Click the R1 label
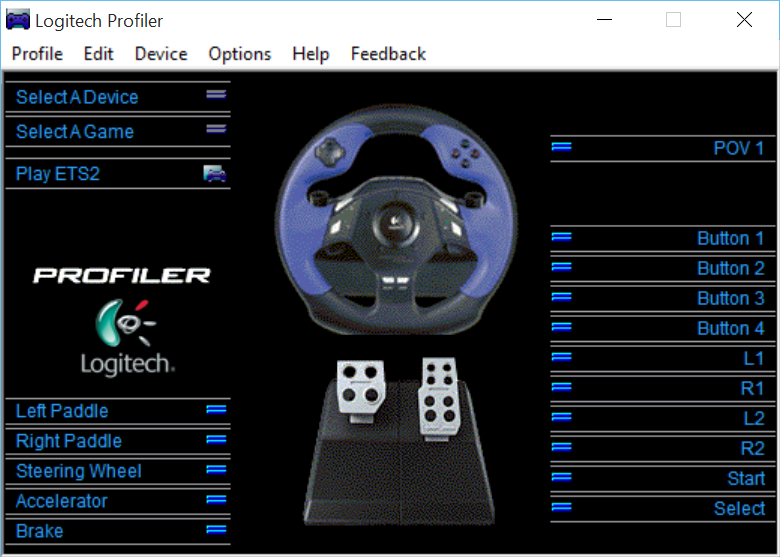Image resolution: width=780 pixels, height=557 pixels. tap(752, 388)
